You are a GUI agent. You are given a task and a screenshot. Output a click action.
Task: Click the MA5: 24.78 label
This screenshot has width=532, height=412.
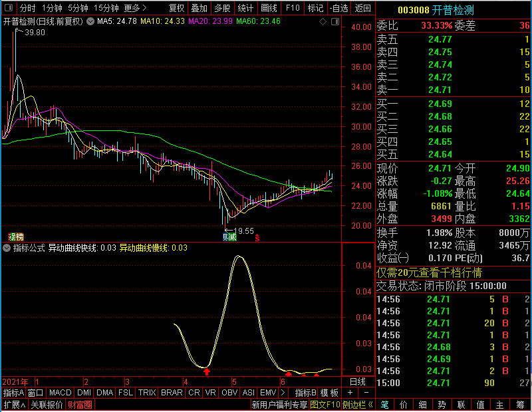(x=117, y=21)
